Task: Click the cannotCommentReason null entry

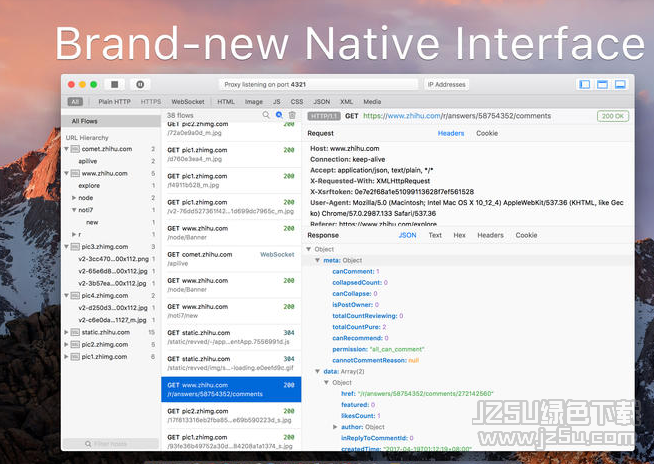Action: click(x=375, y=360)
